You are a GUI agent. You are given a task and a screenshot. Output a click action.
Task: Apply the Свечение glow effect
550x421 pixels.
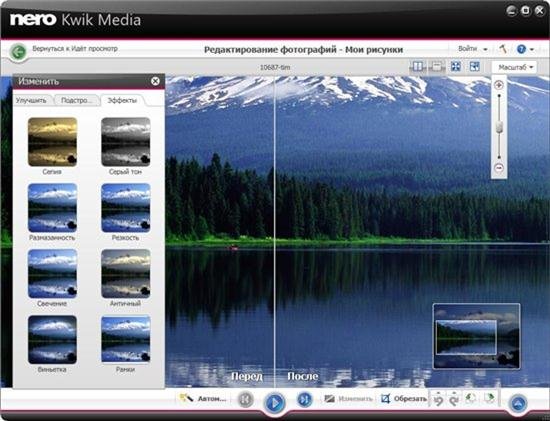point(52,274)
